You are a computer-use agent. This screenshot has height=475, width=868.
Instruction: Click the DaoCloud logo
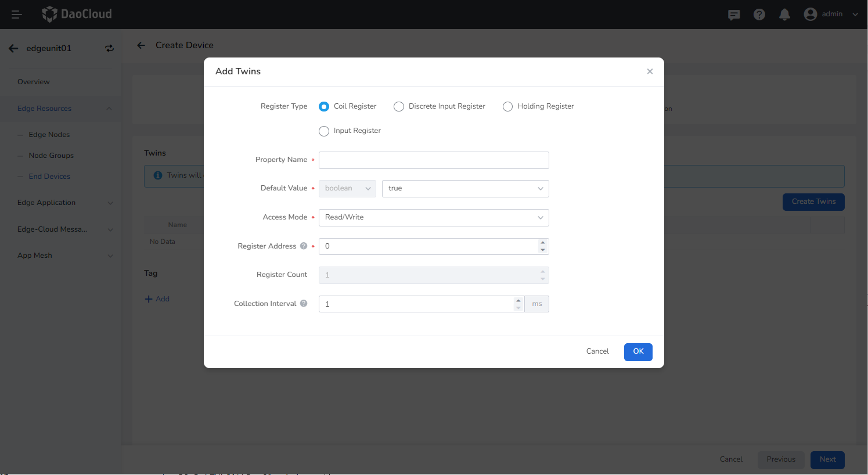77,14
